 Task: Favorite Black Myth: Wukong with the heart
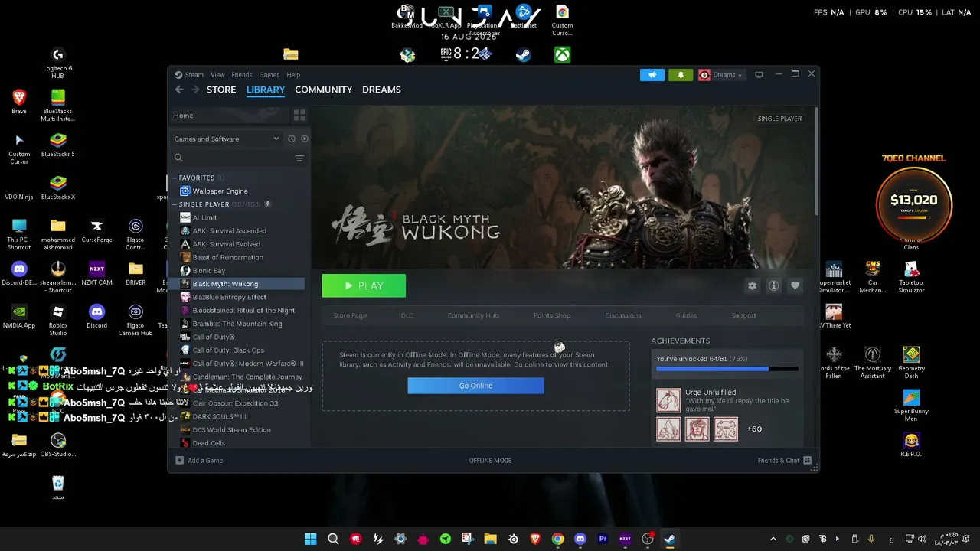795,285
